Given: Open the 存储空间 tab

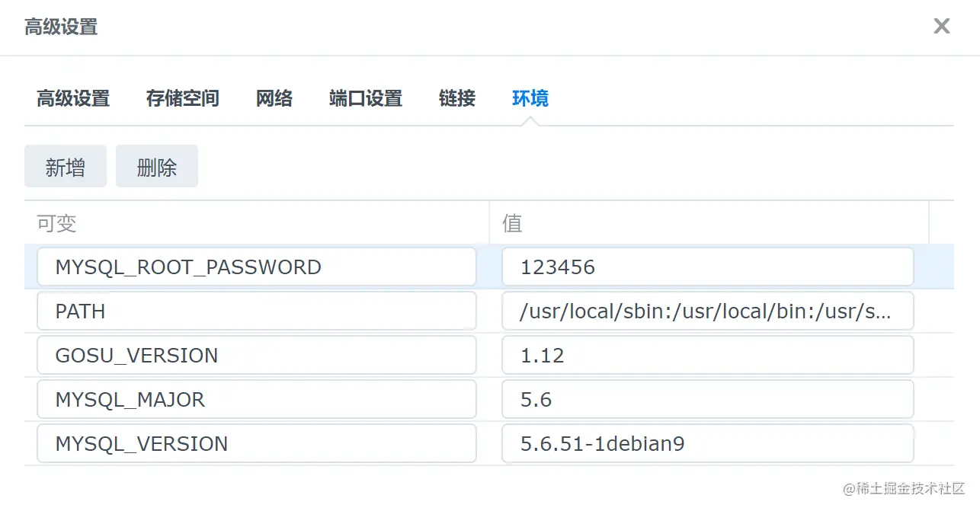Looking at the screenshot, I should pos(183,98).
